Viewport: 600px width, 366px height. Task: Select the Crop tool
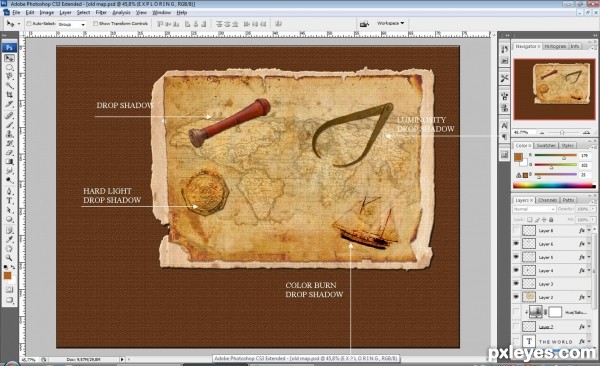coord(9,95)
